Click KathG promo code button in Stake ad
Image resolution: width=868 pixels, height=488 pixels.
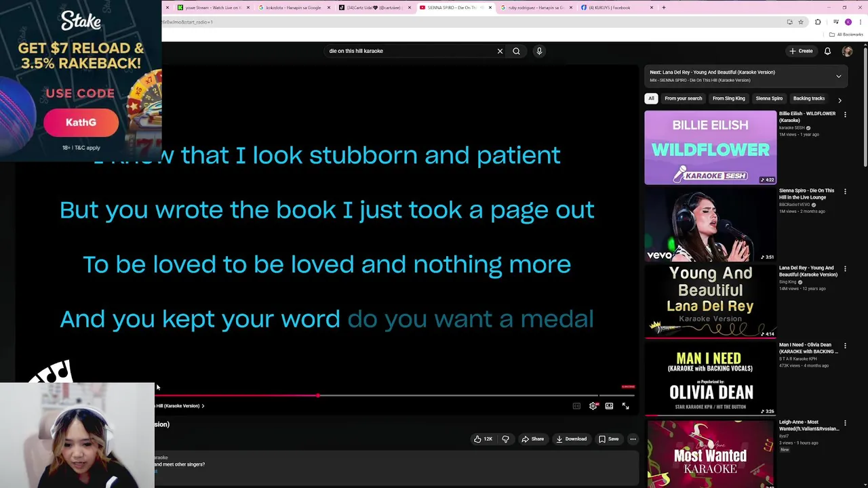point(81,123)
